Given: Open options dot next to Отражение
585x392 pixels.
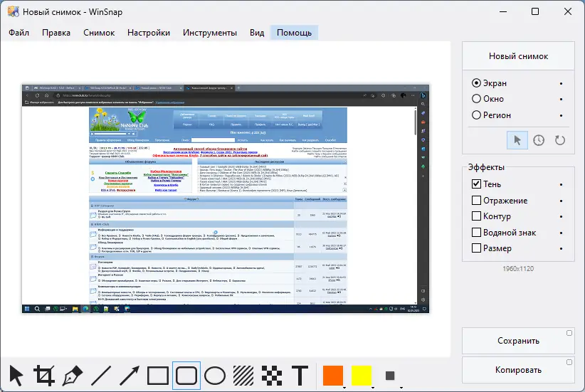Looking at the screenshot, I should coord(561,201).
